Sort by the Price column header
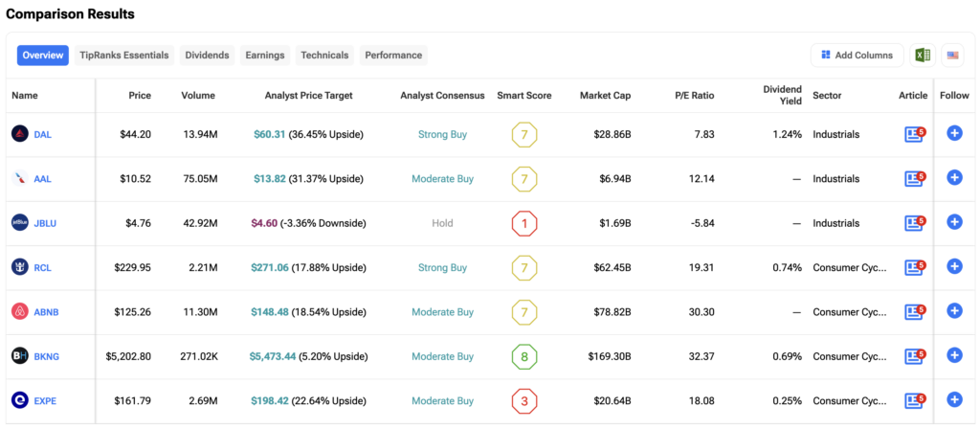 (x=140, y=96)
